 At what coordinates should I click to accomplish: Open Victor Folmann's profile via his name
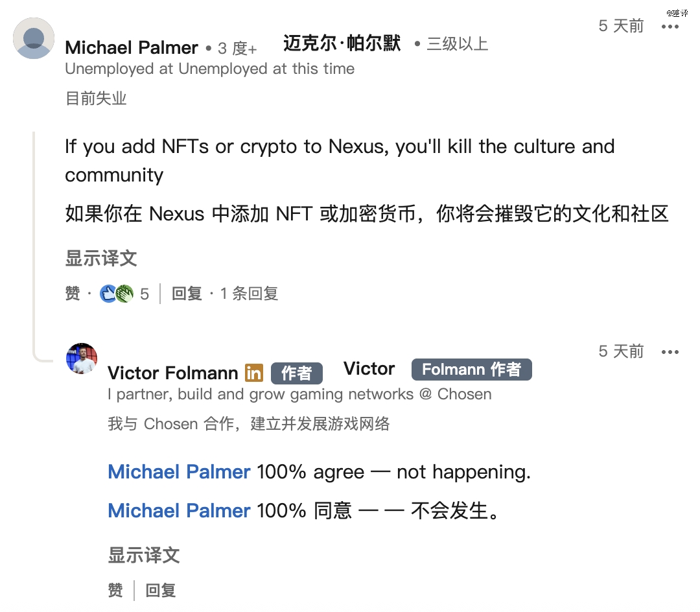[x=172, y=373]
